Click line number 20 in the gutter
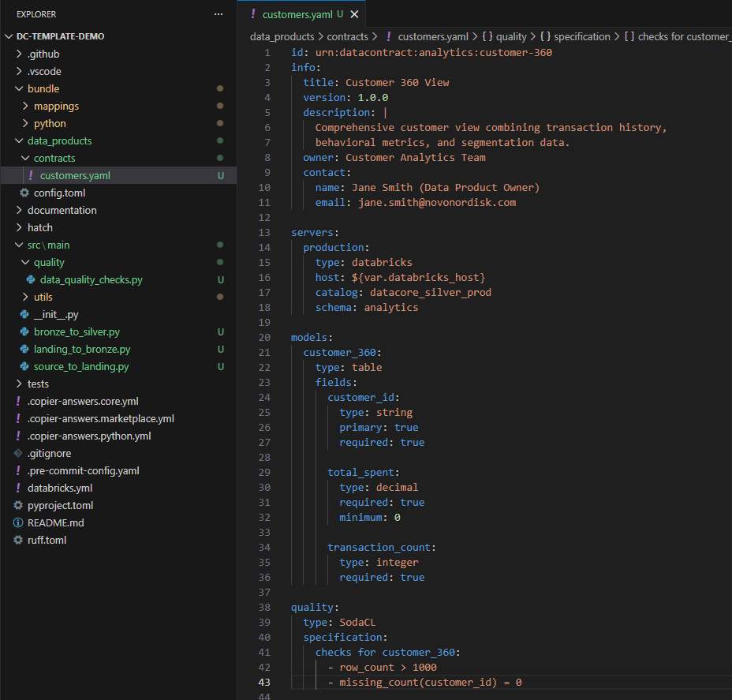The height and width of the screenshot is (700, 732). [x=264, y=337]
